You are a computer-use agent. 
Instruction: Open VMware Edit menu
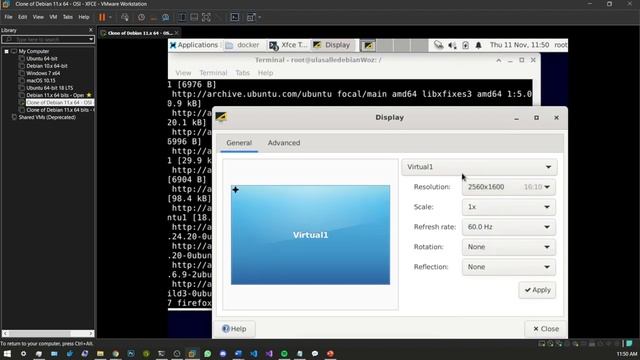pyautogui.click(x=22, y=17)
